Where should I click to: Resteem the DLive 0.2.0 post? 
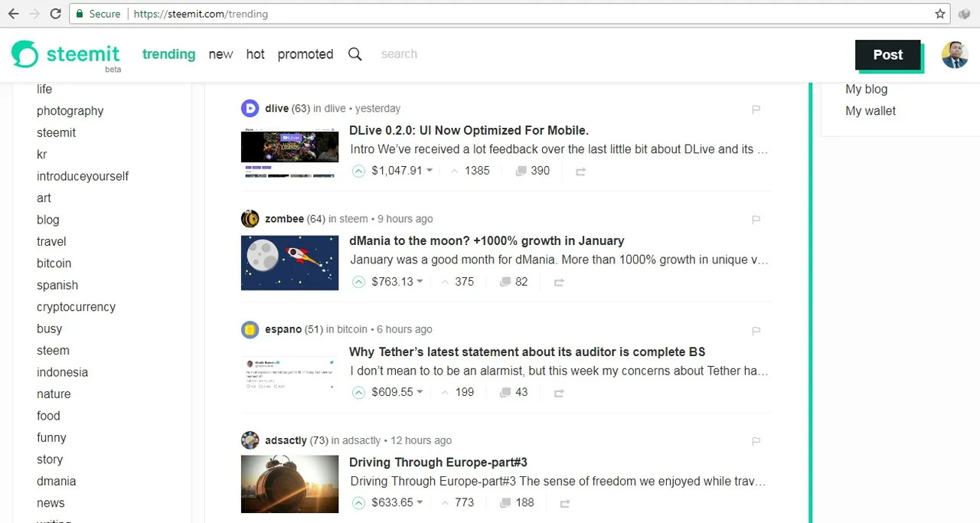coord(580,172)
